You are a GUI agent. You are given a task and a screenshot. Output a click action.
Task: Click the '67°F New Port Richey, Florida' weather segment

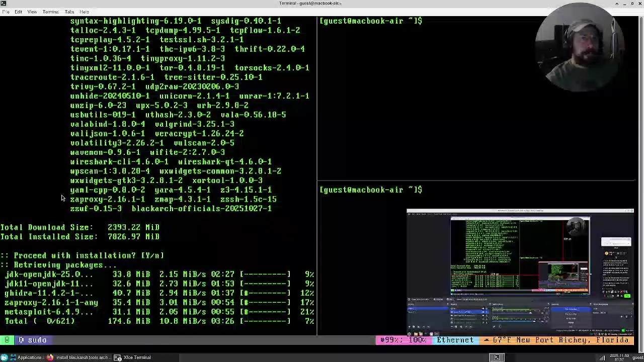(556, 340)
